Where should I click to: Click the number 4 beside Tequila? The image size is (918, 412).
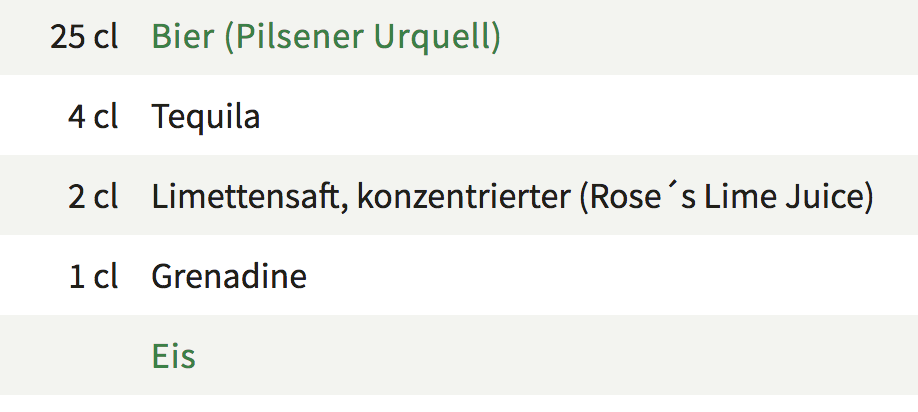76,117
